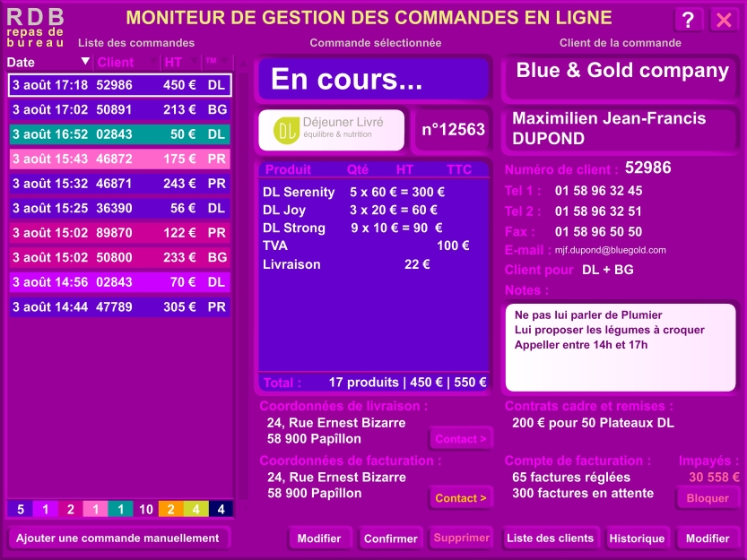Click the 65 factures réglées line
This screenshot has width=747, height=560.
click(571, 478)
